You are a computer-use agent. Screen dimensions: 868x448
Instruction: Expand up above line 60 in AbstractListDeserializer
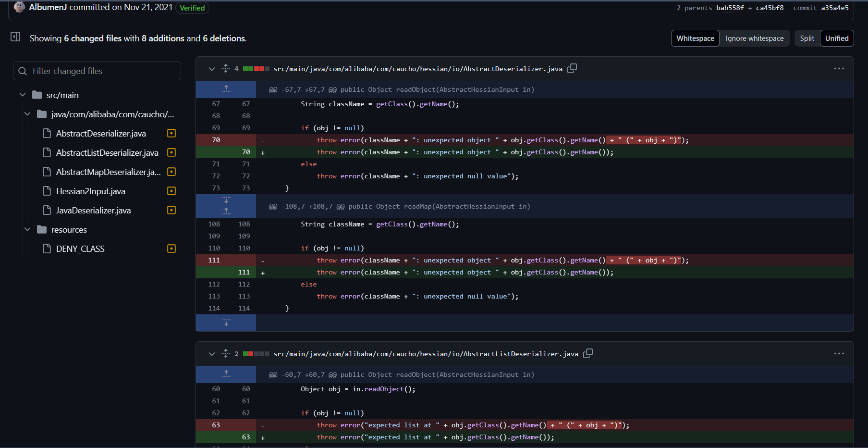[226, 374]
